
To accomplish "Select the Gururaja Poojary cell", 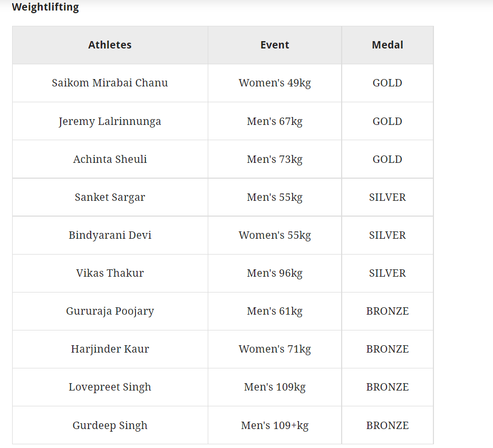I will point(110,311).
